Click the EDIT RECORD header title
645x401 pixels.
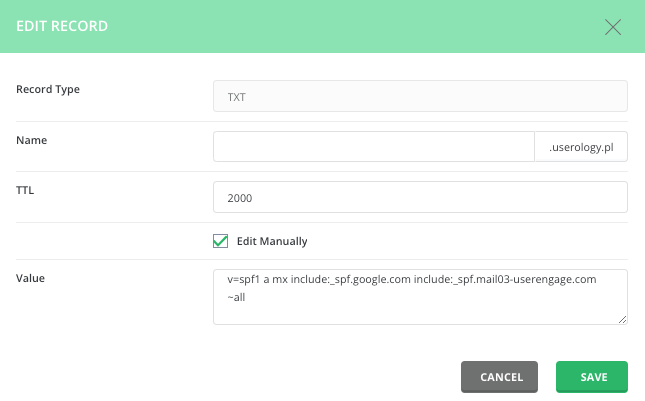click(x=63, y=26)
